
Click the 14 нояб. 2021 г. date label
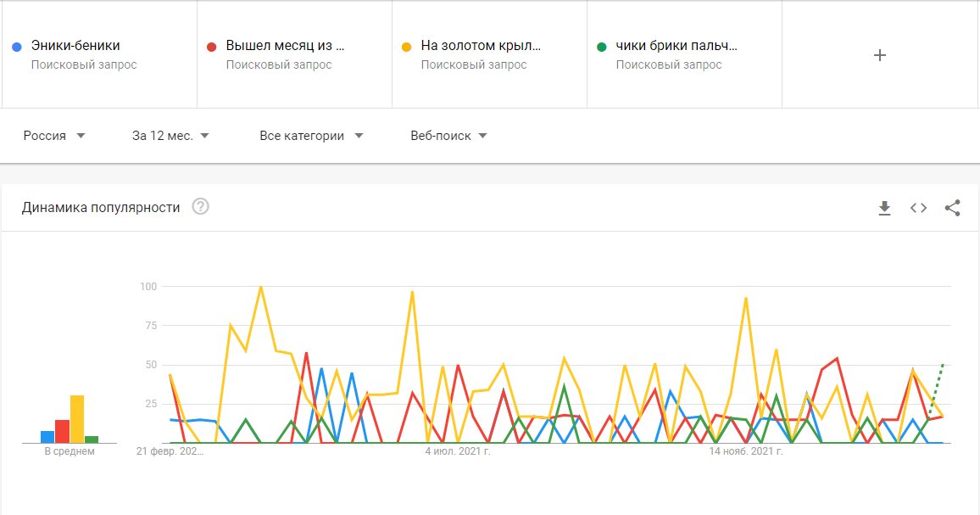pyautogui.click(x=746, y=451)
